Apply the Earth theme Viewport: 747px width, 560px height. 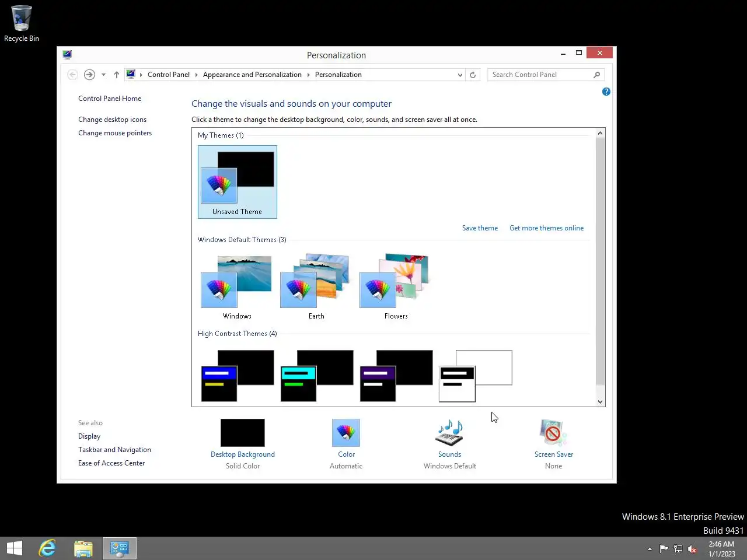[x=316, y=287]
